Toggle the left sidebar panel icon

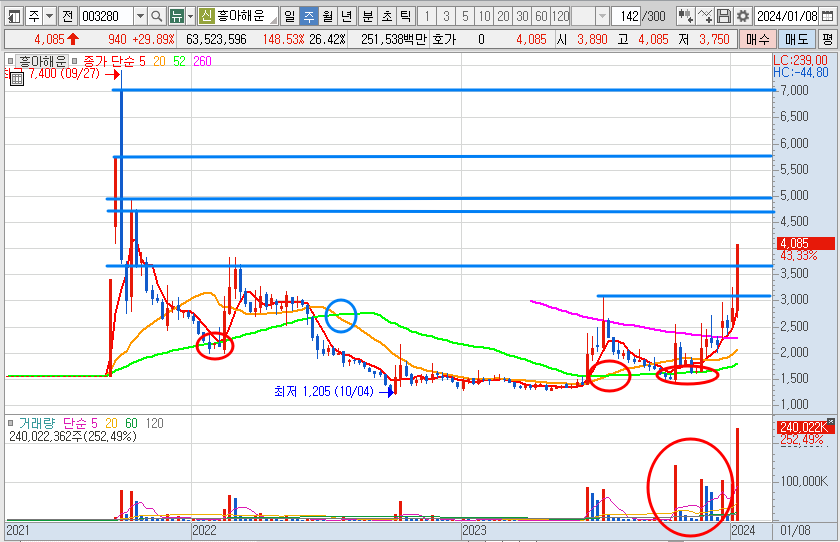pyautogui.click(x=14, y=17)
